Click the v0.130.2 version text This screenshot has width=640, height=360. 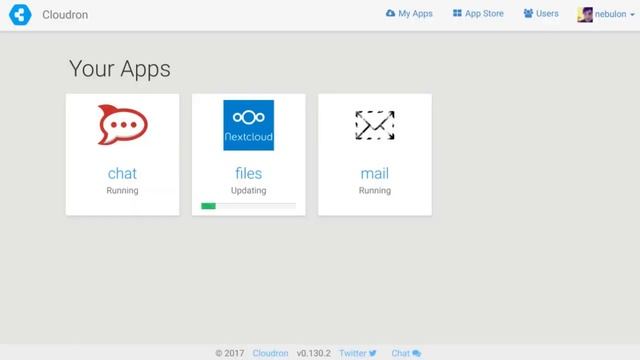click(x=313, y=353)
